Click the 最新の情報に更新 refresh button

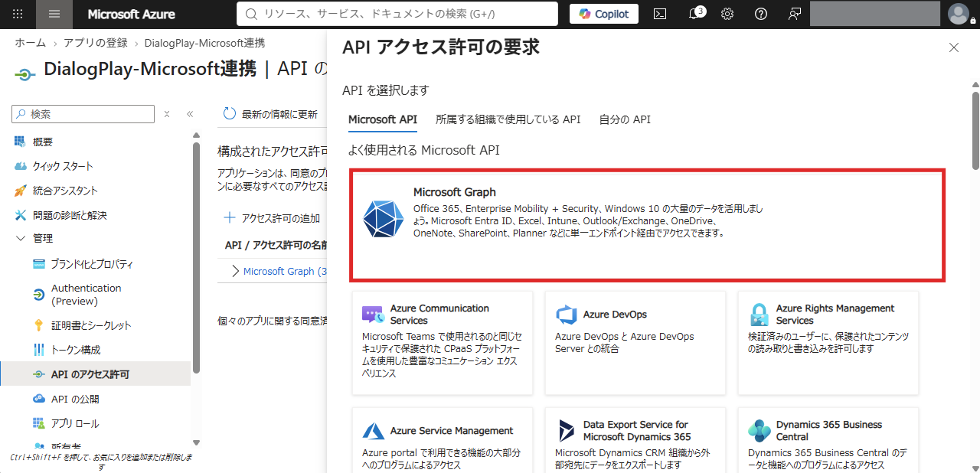point(270,114)
